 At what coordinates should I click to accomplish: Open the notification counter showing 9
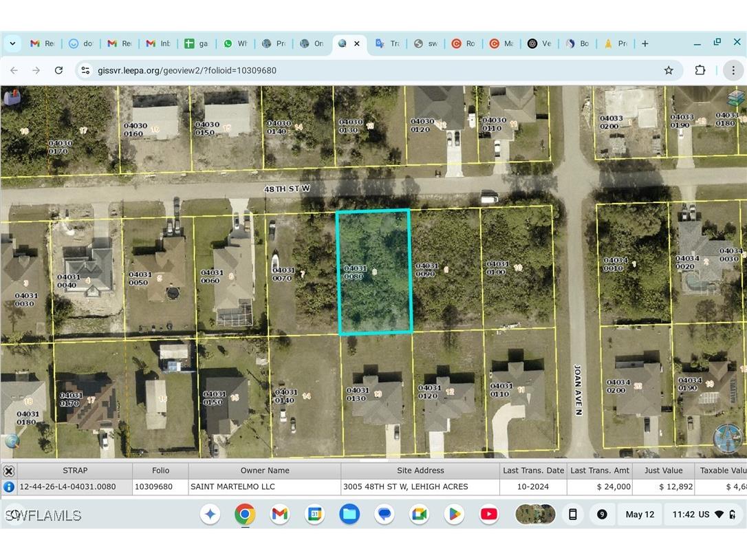click(602, 514)
